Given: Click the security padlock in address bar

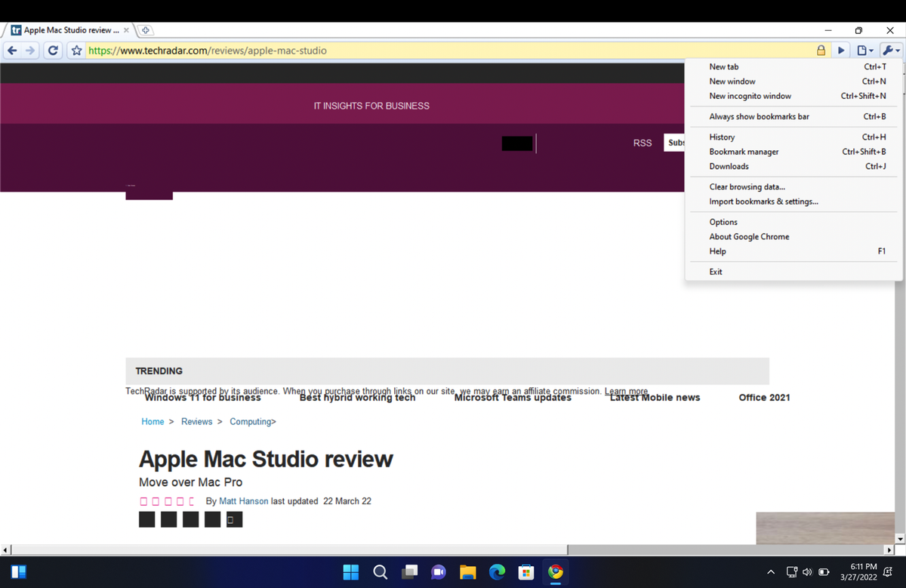Looking at the screenshot, I should 821,51.
